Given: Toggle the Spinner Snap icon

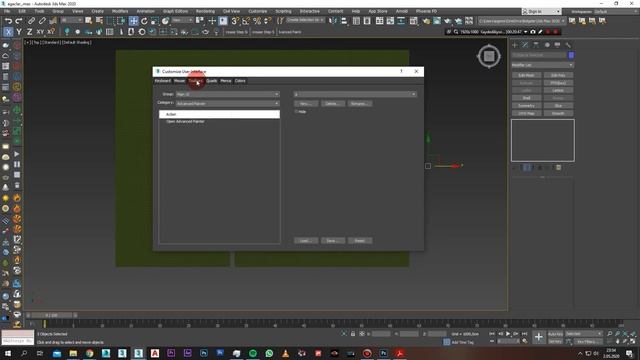Looking at the screenshot, I should [267, 21].
